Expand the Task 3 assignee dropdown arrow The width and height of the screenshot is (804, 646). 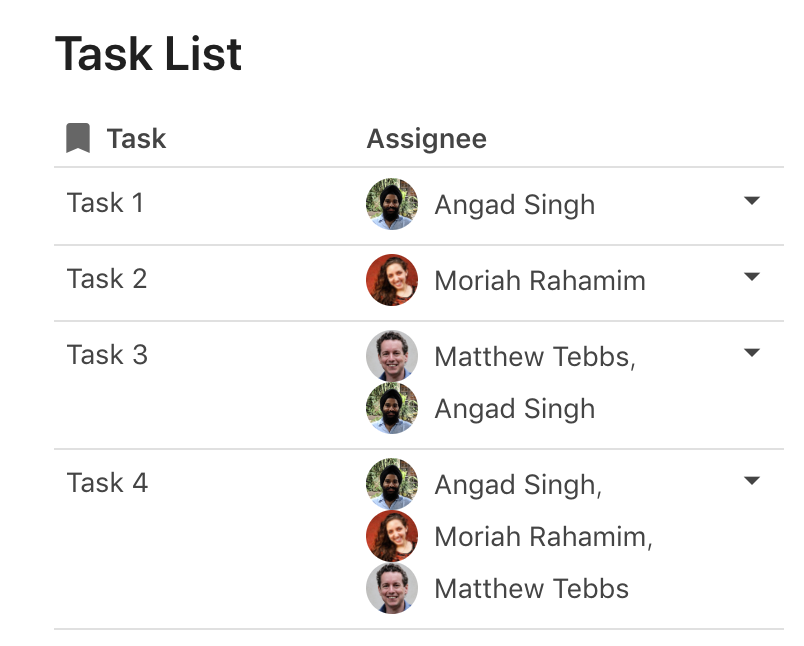[x=752, y=353]
